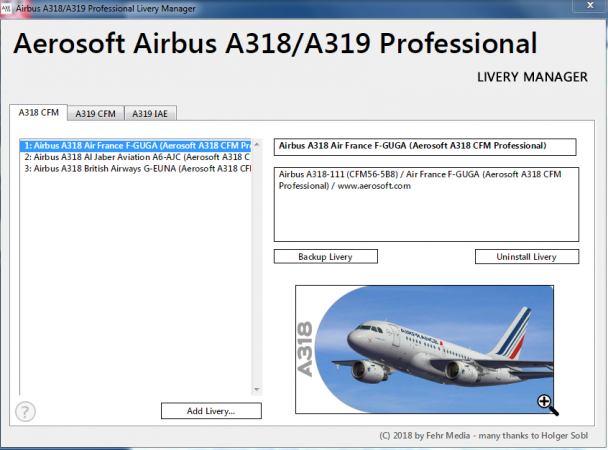Image resolution: width=608 pixels, height=450 pixels.
Task: Click the magnifier zoom icon on preview
Action: 548,405
